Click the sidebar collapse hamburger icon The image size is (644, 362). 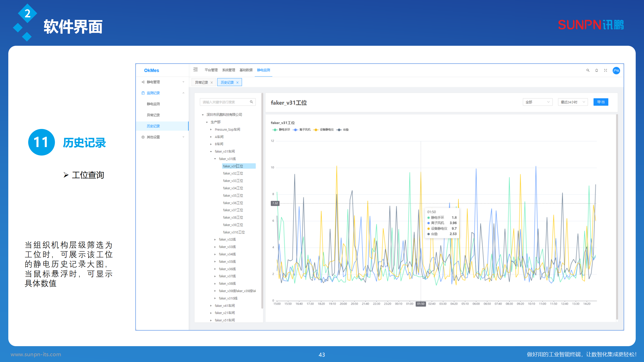tap(195, 70)
